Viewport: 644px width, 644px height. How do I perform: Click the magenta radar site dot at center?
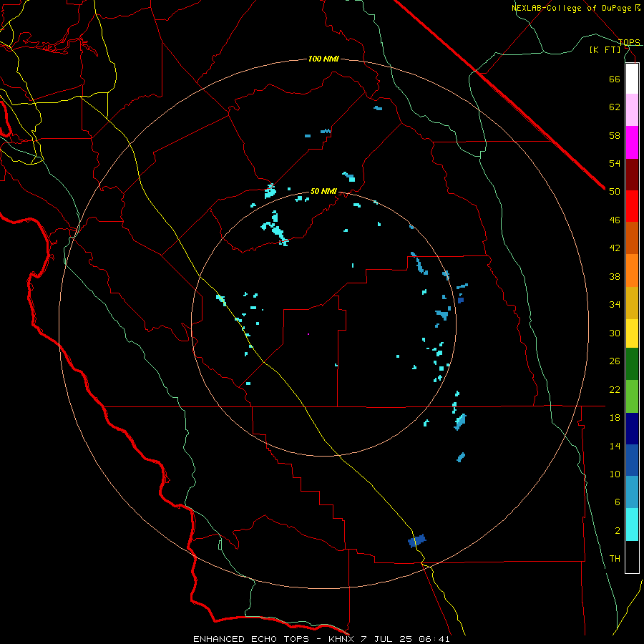tap(308, 334)
